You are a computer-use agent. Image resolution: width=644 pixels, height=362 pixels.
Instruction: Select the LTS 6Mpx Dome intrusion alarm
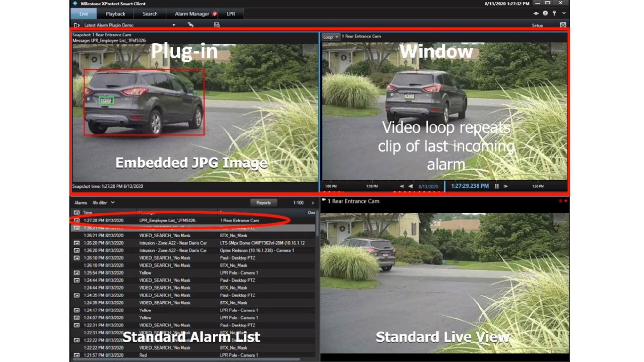(193, 243)
